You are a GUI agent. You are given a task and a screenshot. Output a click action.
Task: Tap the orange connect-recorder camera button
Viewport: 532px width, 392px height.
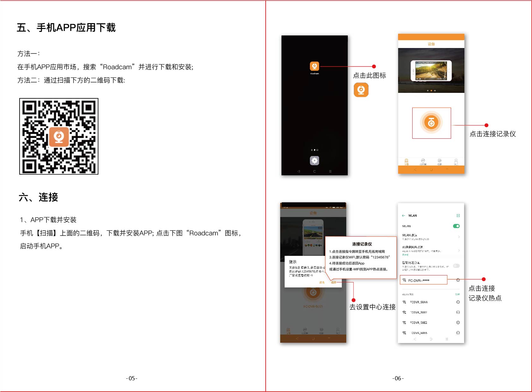(431, 123)
